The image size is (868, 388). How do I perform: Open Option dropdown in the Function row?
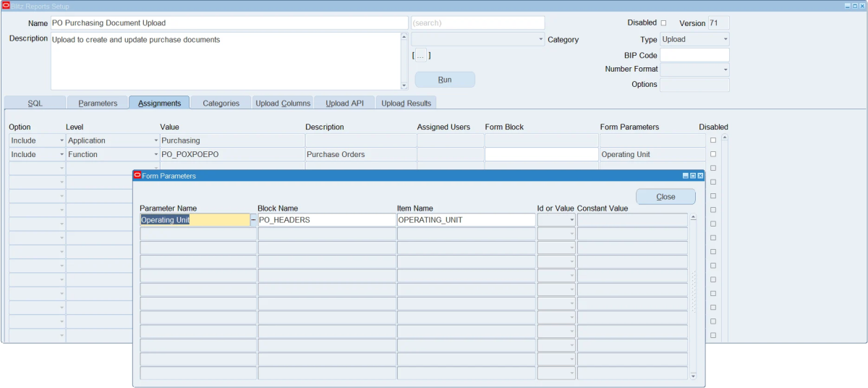point(61,154)
